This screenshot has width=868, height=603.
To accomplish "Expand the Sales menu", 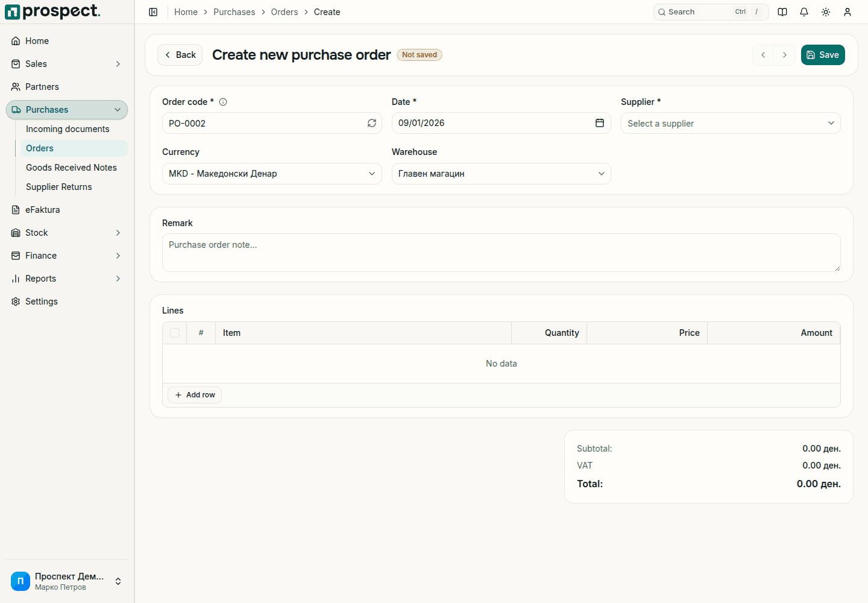I will [67, 64].
